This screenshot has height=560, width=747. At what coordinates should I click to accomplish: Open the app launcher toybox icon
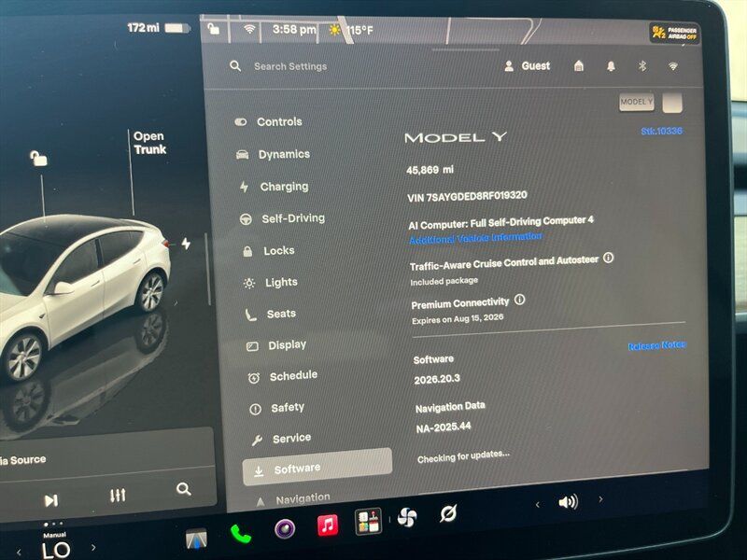tap(368, 522)
